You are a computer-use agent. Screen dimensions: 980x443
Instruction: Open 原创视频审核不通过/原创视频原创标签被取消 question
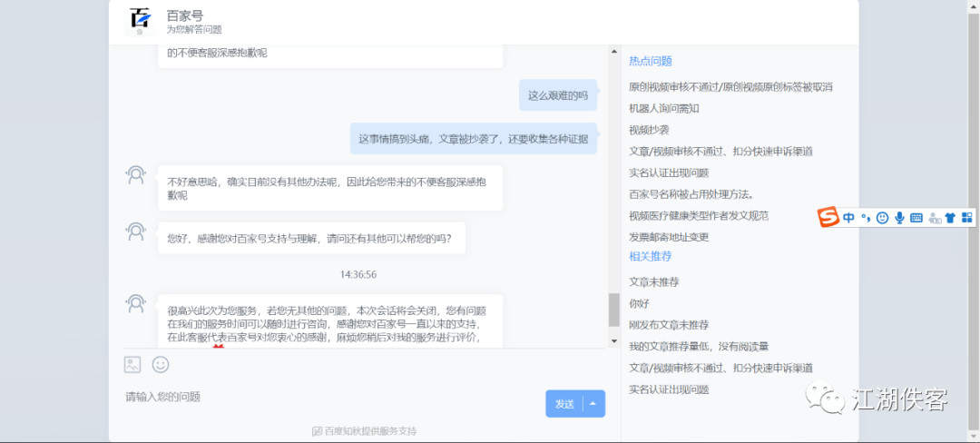(x=730, y=87)
